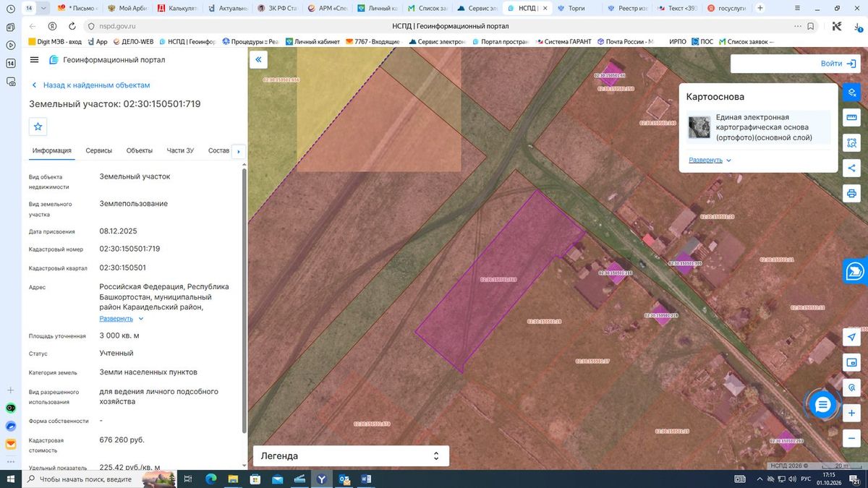This screenshot has height=488, width=868.
Task: Open the browser tab list dropdown
Action: [44, 8]
